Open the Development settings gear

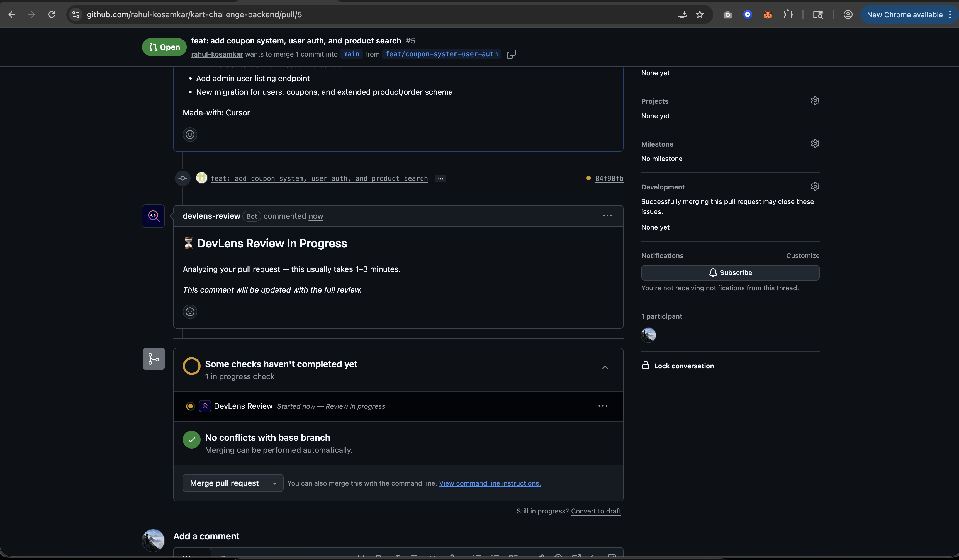pyautogui.click(x=815, y=186)
